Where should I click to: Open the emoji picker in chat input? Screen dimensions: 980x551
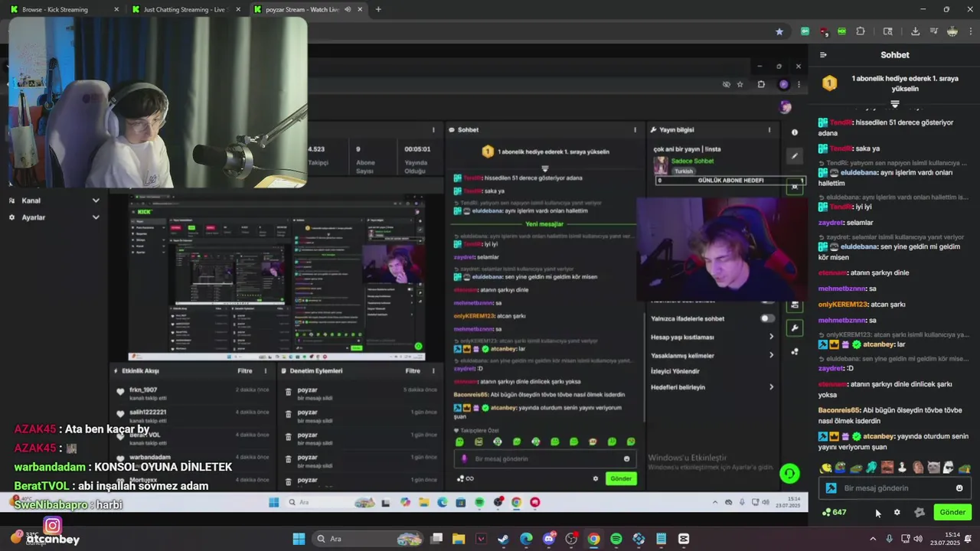[x=959, y=488]
